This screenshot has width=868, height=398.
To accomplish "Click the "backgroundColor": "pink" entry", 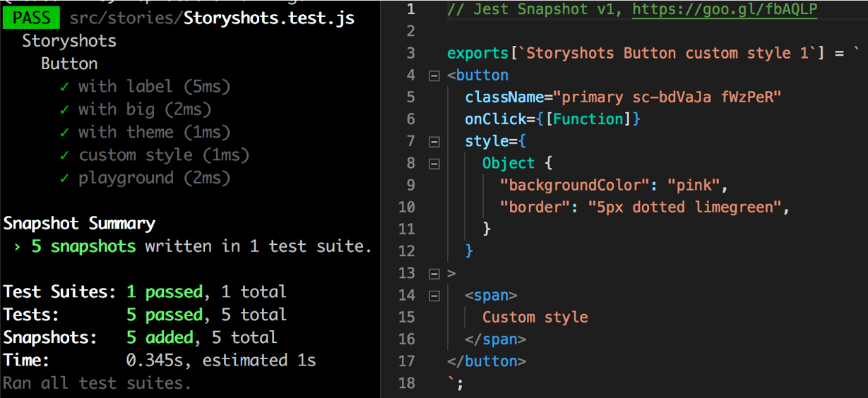I will [614, 186].
